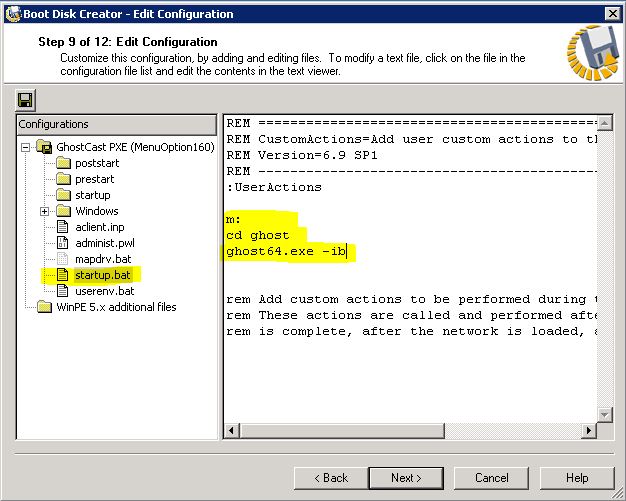Screen dimensions: 626x501
Task: Open Help for this step
Action: [x=577, y=478]
